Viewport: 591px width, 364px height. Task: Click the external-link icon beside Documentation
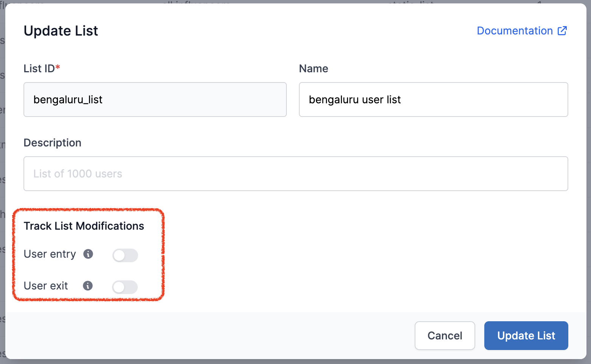(x=562, y=31)
